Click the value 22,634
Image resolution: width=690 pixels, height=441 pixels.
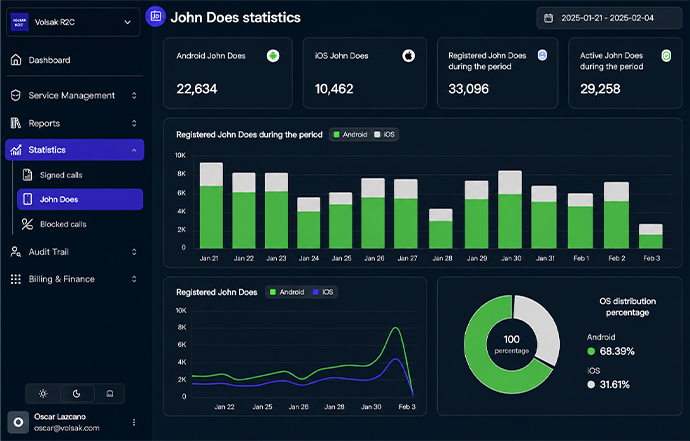197,89
